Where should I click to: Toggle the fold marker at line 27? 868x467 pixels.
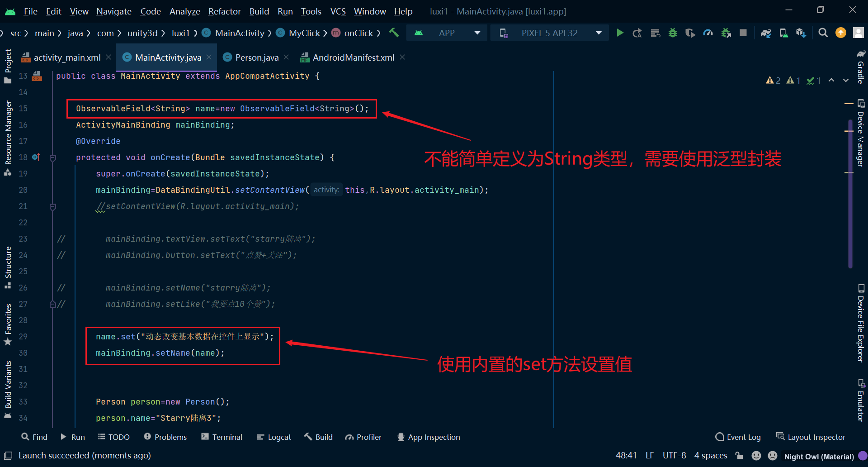[53, 304]
